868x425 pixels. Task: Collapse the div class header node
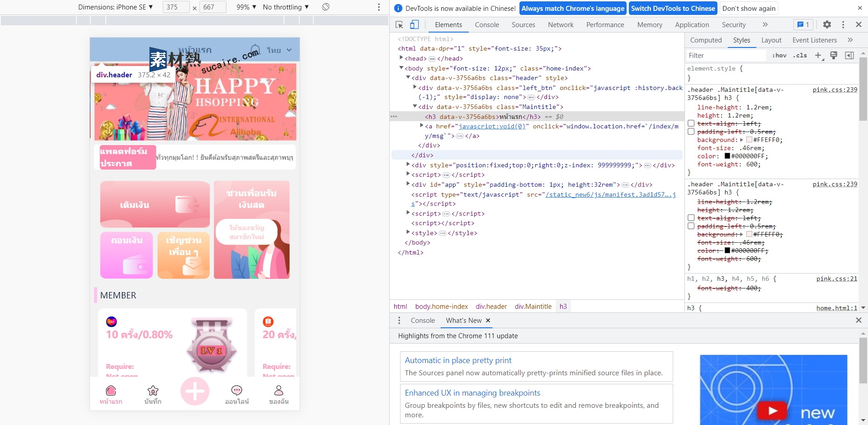408,78
